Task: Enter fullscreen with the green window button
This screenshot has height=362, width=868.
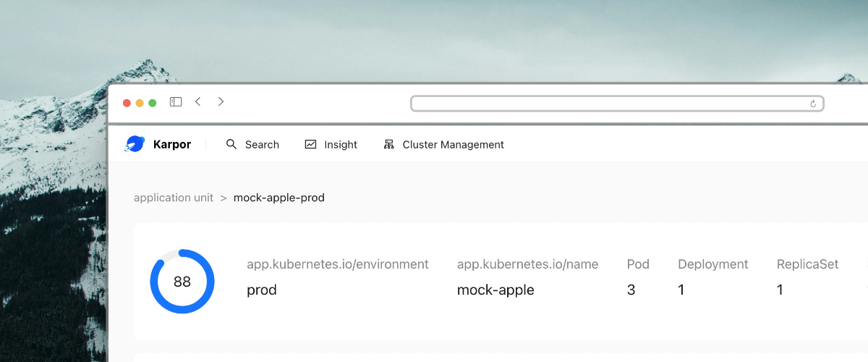Action: point(153,103)
